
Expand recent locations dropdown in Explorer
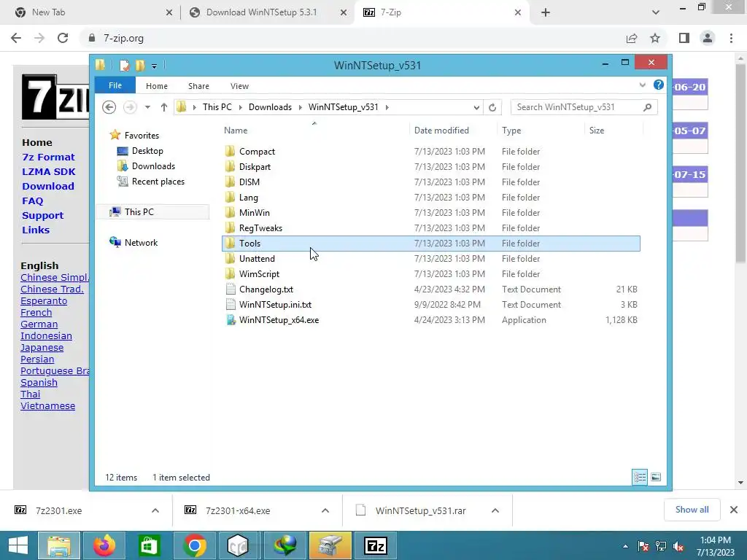[147, 107]
